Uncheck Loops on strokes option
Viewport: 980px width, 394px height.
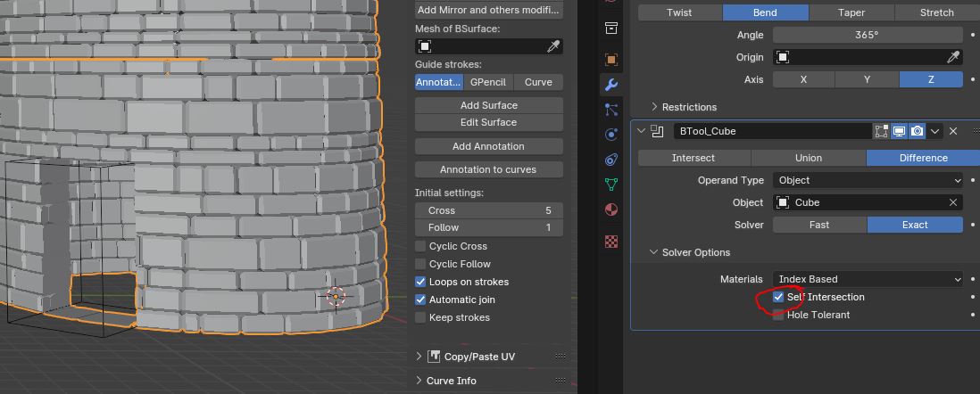(421, 282)
